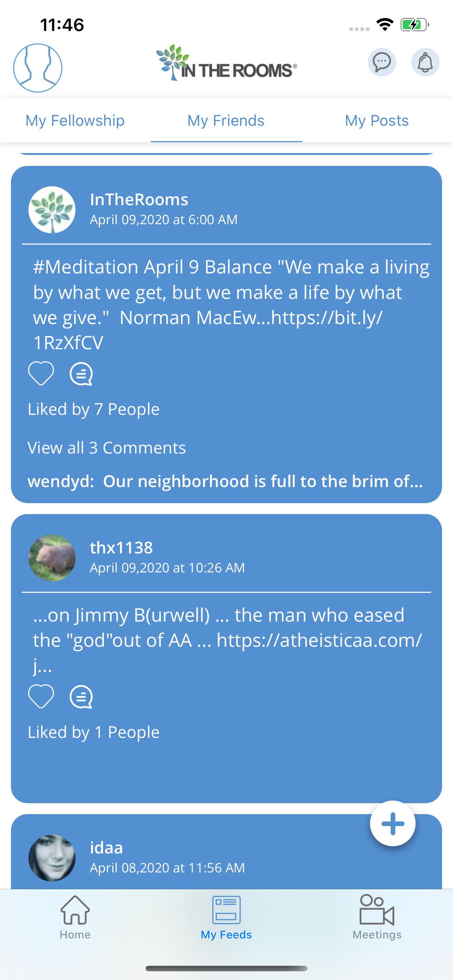
Task: Open the thx1138 wombat profile picture
Action: point(52,558)
